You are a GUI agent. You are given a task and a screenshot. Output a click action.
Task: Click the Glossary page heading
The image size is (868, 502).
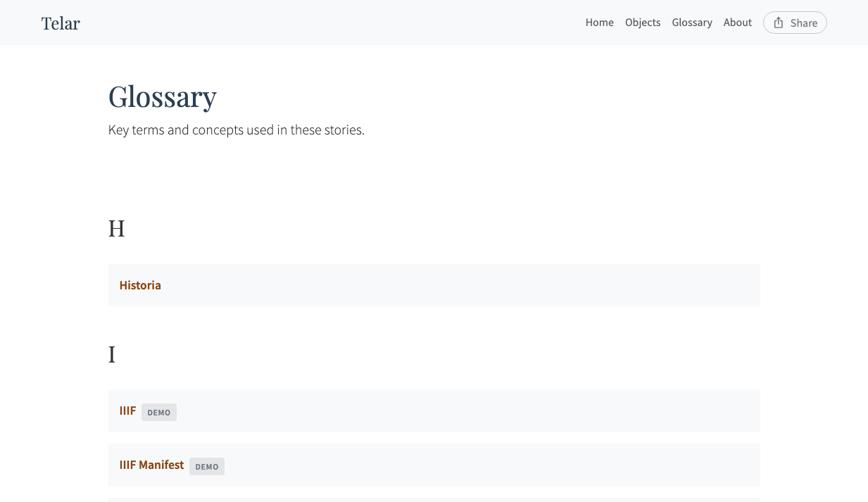tap(162, 96)
